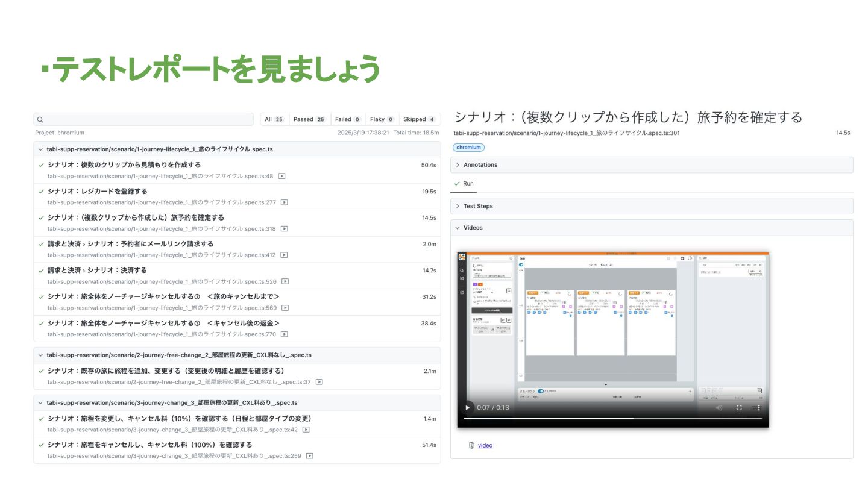Click passed checkmark next to レジカードを登録する

tap(41, 191)
